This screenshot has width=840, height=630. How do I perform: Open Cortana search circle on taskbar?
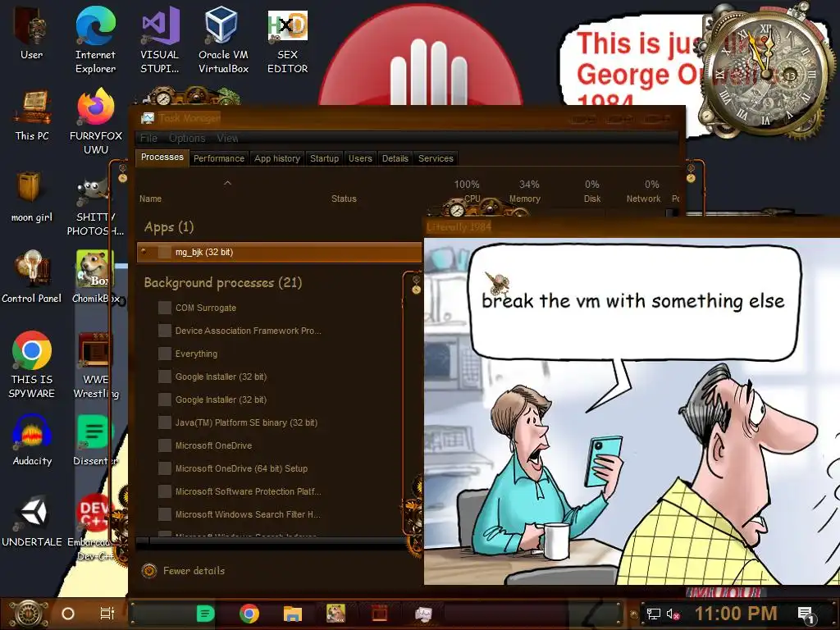tap(68, 614)
